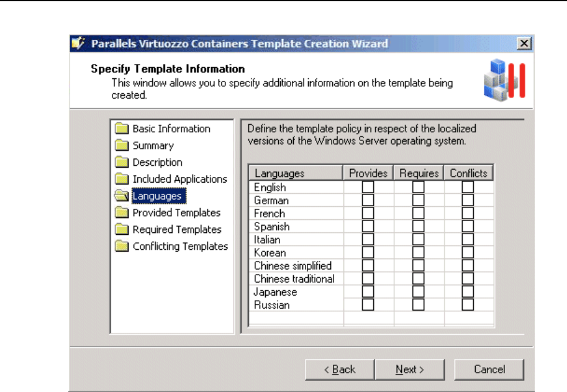
Task: Select the Russian language row label
Action: coord(271,305)
